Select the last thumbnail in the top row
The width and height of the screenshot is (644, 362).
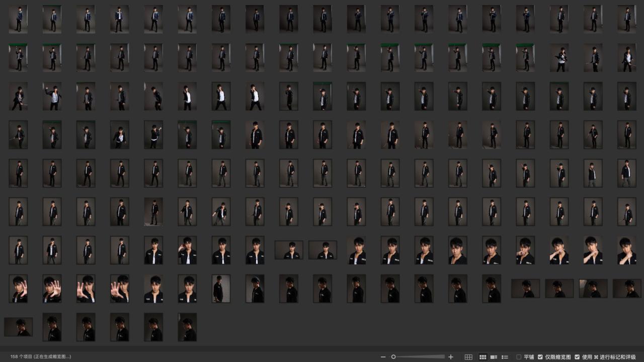click(x=626, y=19)
